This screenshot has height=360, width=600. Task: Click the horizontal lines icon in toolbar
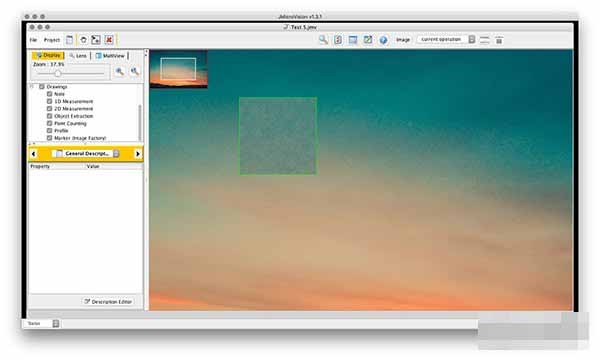pos(484,40)
